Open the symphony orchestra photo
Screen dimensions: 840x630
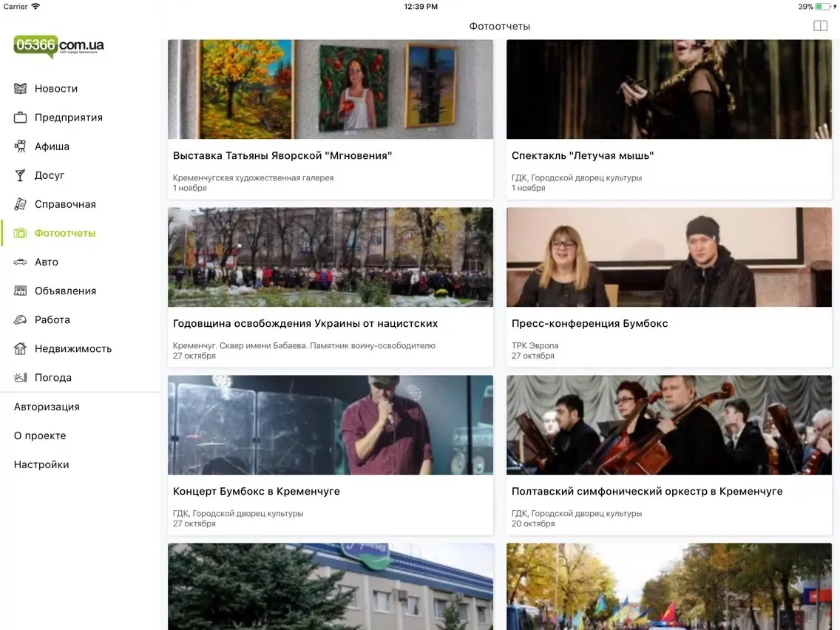[669, 425]
